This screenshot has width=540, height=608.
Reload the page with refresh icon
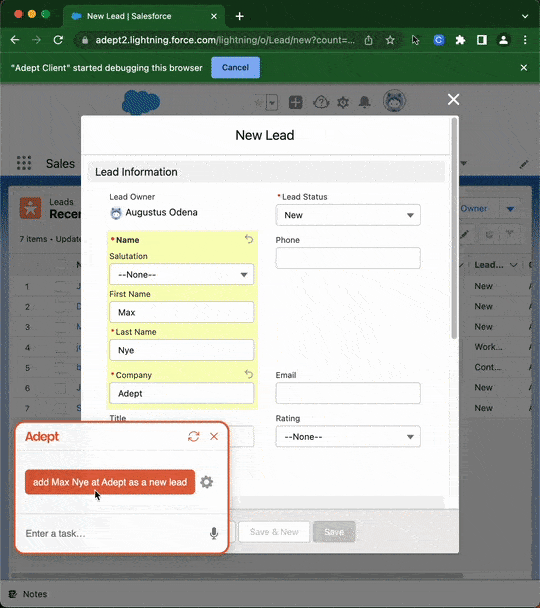[58, 40]
